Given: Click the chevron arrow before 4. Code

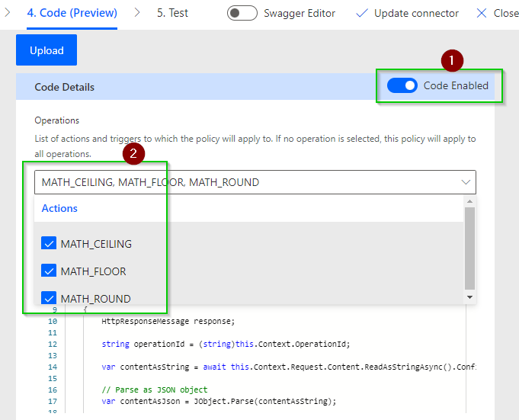Looking at the screenshot, I should pos(8,13).
